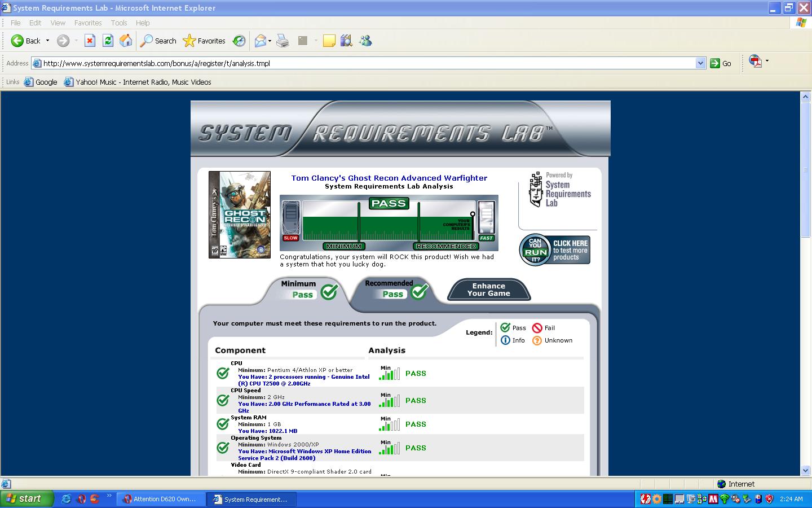Click the legend Unknown icon
The width and height of the screenshot is (812, 508).
point(537,340)
